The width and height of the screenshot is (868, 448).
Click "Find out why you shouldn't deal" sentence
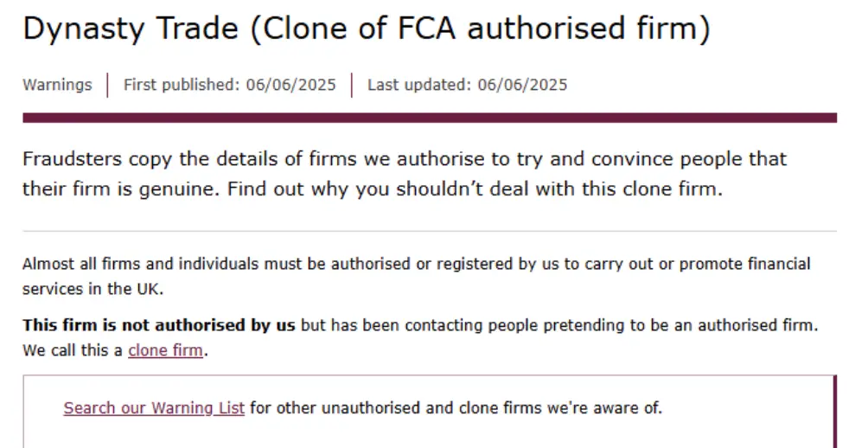474,189
